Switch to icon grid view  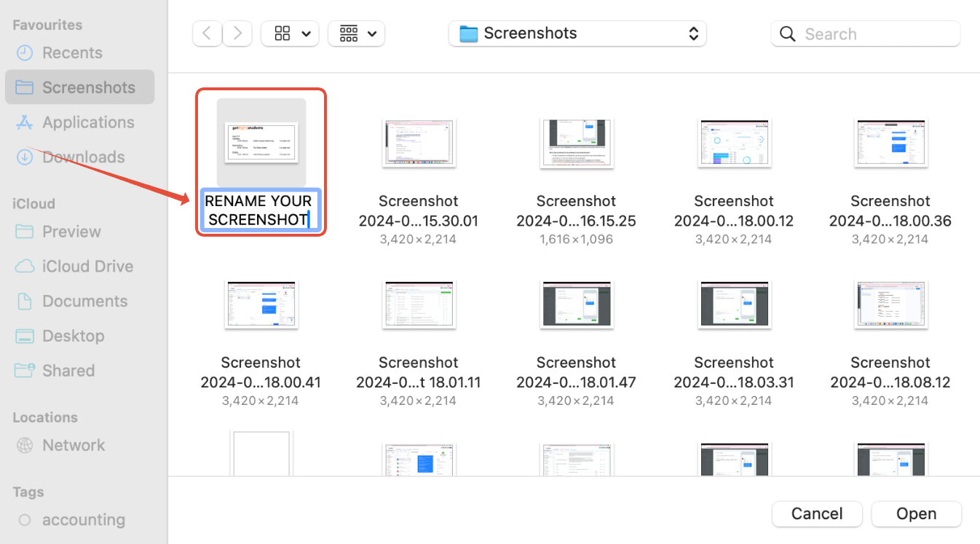pyautogui.click(x=282, y=33)
